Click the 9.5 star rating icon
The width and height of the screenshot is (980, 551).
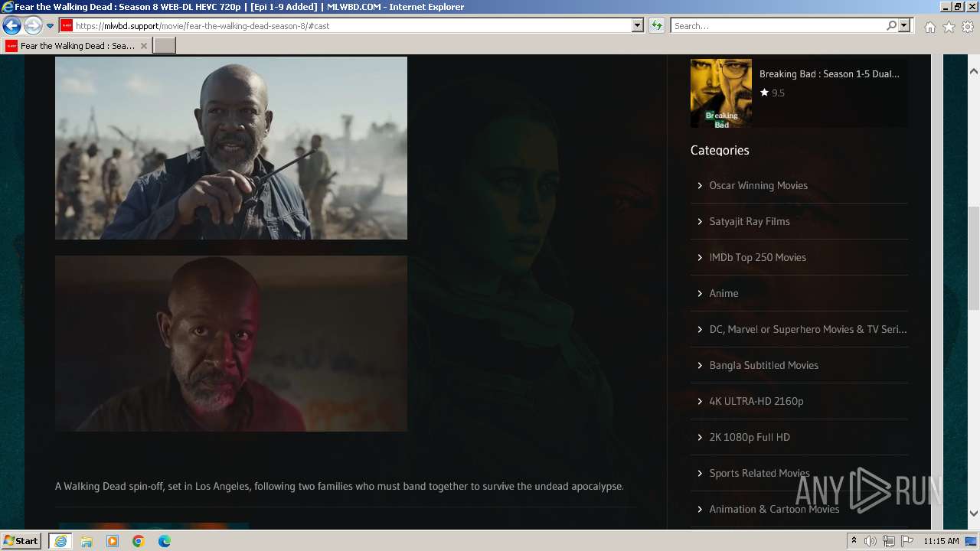(x=764, y=93)
